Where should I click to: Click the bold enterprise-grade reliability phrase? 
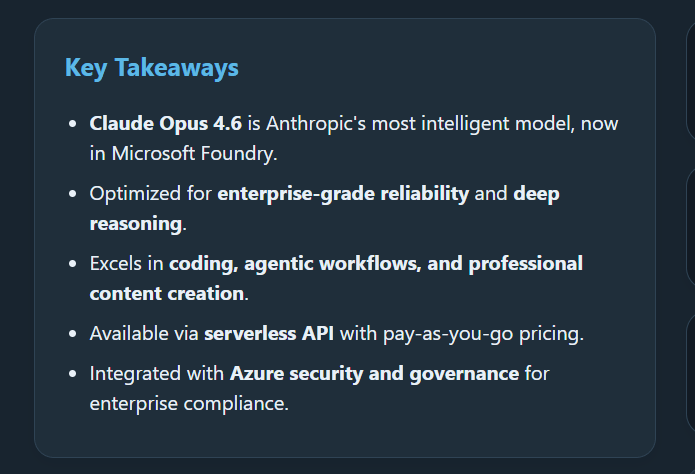pos(343,194)
